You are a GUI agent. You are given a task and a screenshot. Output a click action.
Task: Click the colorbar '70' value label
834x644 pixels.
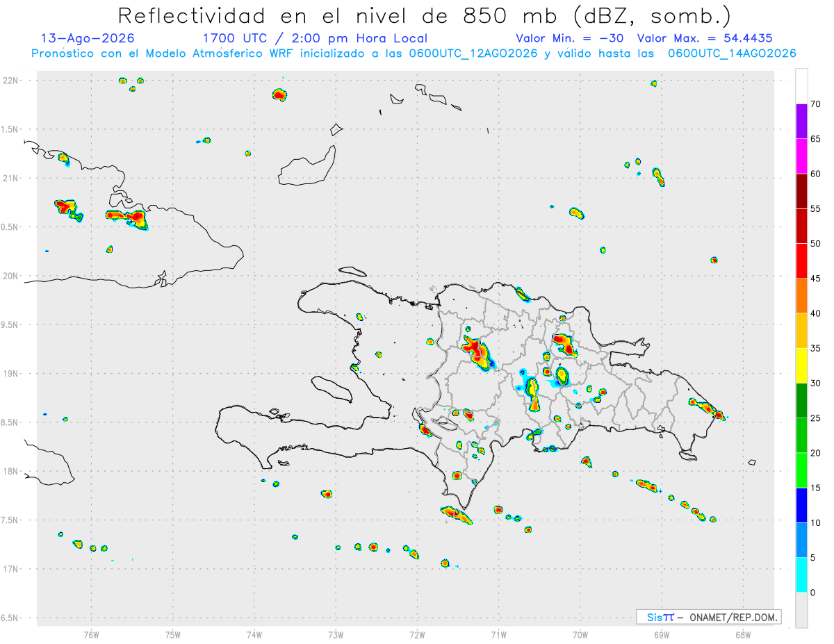click(x=816, y=104)
